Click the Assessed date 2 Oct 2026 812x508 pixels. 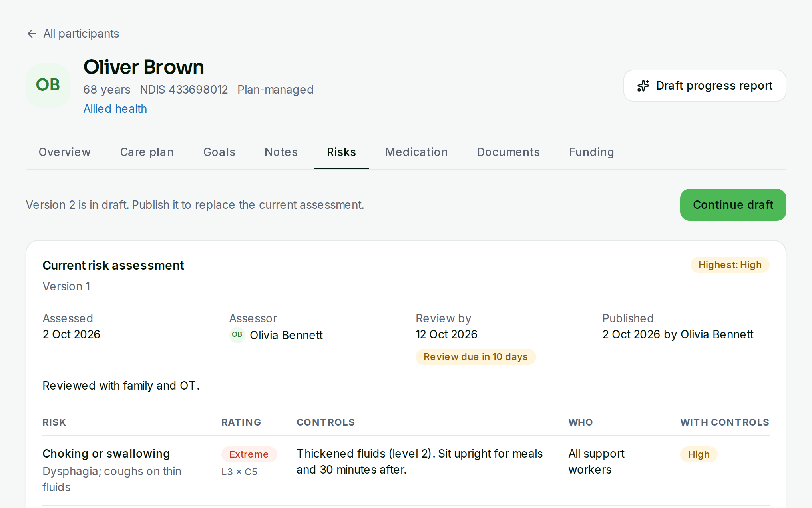pos(71,334)
